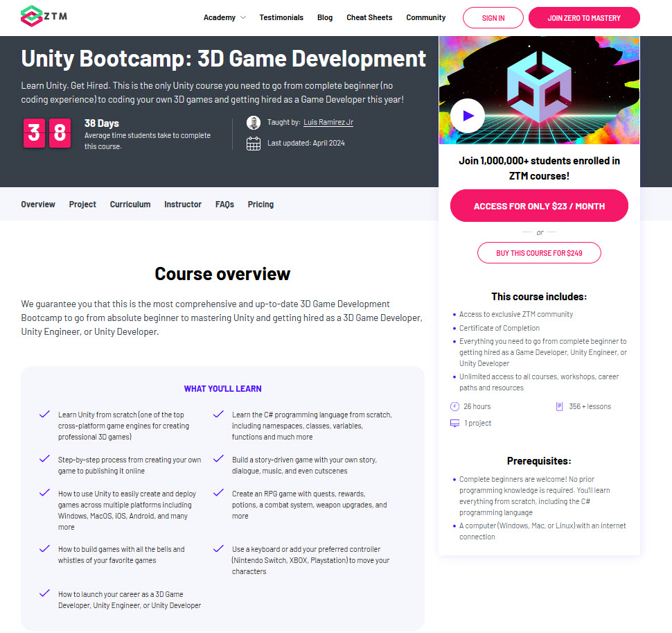Click the '1 project' text

478,424
